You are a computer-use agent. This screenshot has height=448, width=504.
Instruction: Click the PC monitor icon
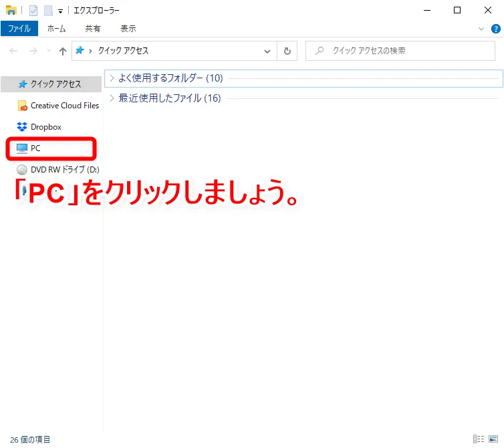[22, 148]
